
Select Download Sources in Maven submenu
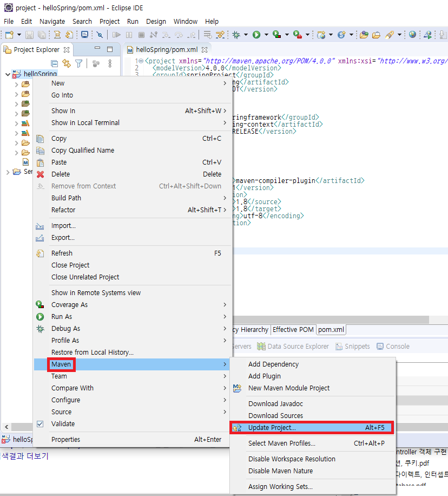(x=313, y=416)
